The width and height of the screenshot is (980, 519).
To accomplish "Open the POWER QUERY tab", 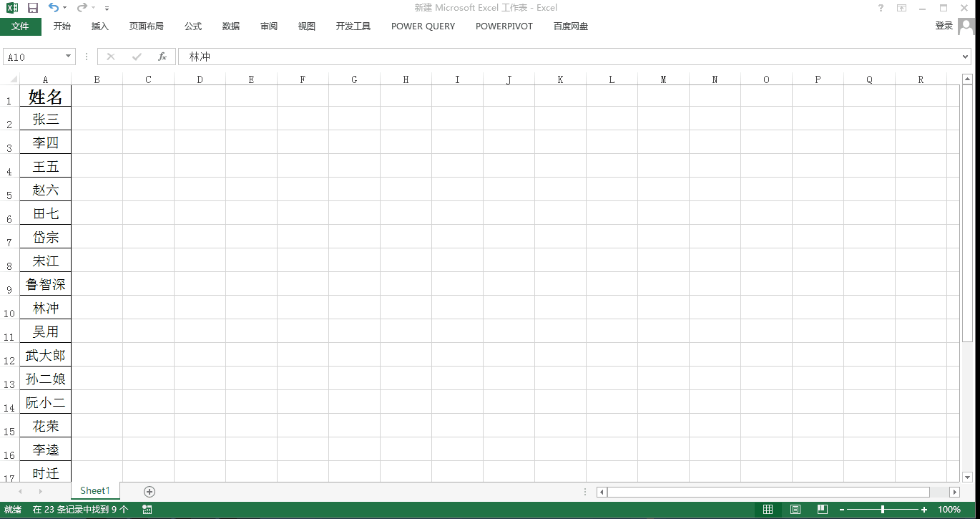I will click(423, 26).
